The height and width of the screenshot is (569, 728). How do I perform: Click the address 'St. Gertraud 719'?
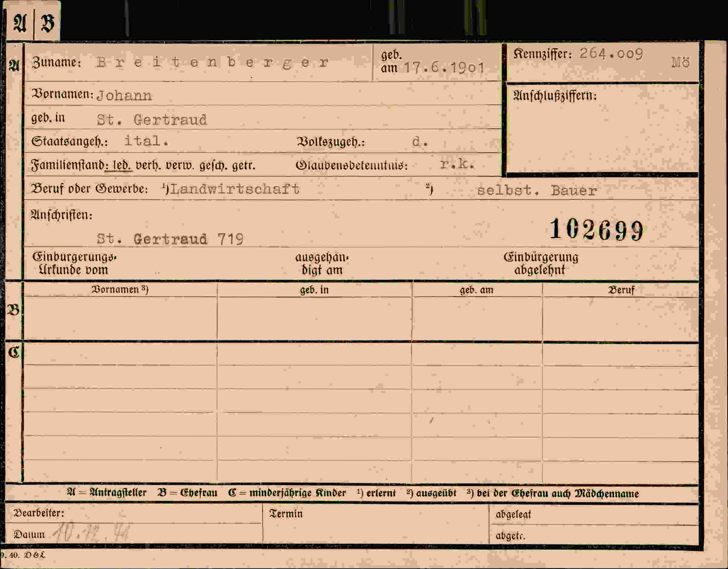(x=170, y=239)
